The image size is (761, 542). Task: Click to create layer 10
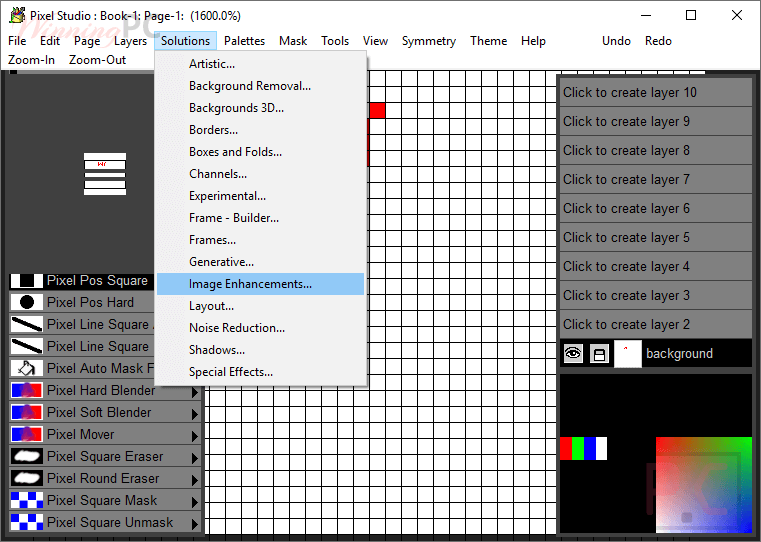coord(656,92)
